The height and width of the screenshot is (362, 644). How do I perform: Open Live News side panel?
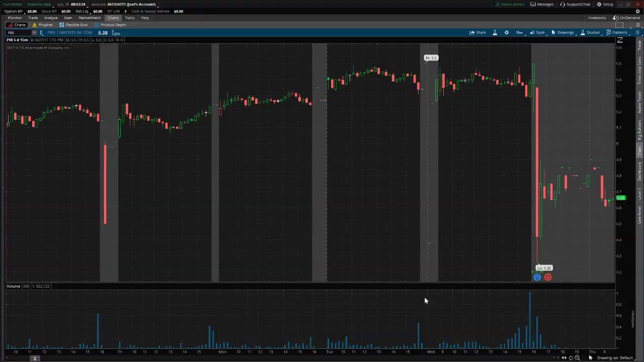pyautogui.click(x=640, y=215)
